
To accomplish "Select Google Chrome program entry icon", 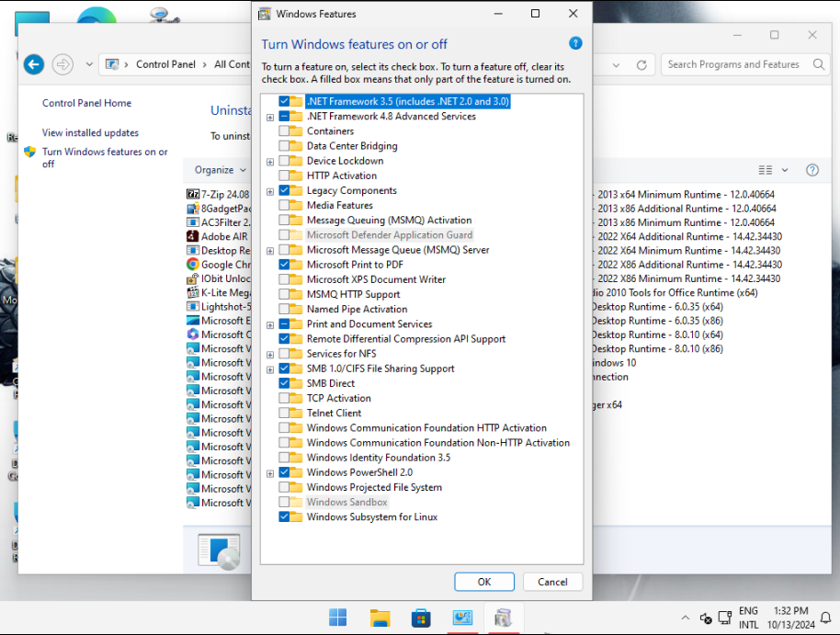I will coord(192,264).
